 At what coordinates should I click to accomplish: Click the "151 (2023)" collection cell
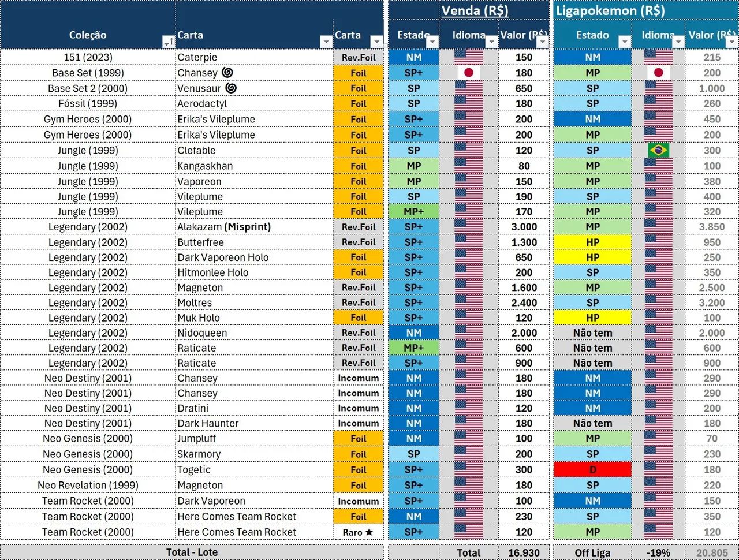88,57
